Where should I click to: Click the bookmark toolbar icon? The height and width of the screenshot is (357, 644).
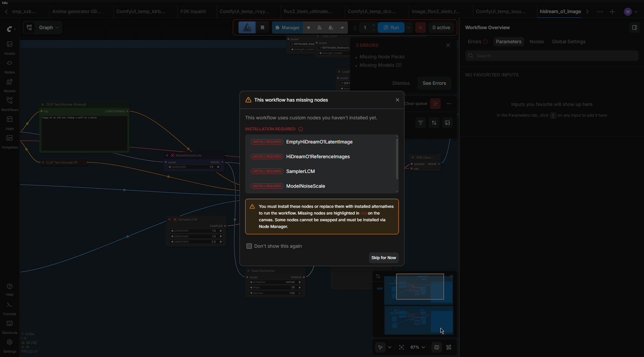pyautogui.click(x=262, y=27)
